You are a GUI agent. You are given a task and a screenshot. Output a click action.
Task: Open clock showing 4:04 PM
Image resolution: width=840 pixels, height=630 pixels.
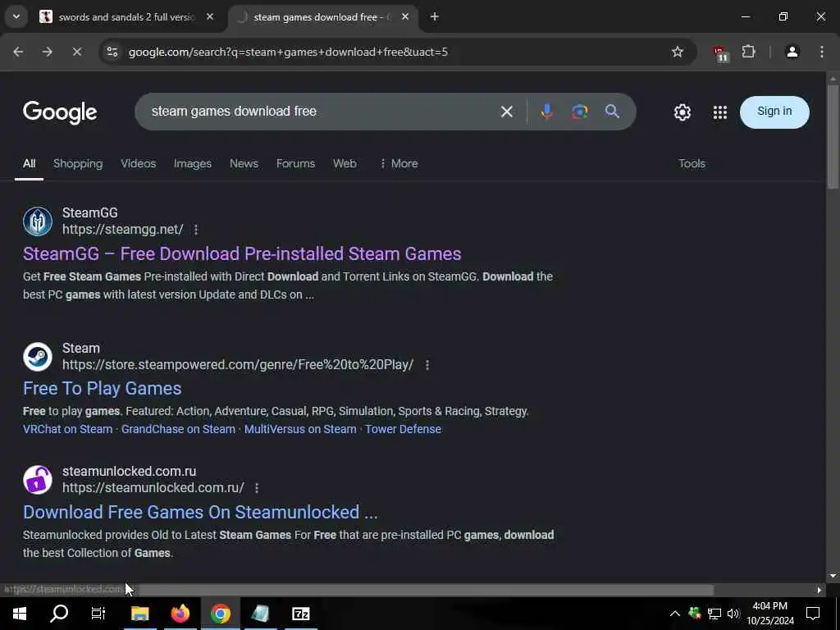click(x=770, y=614)
